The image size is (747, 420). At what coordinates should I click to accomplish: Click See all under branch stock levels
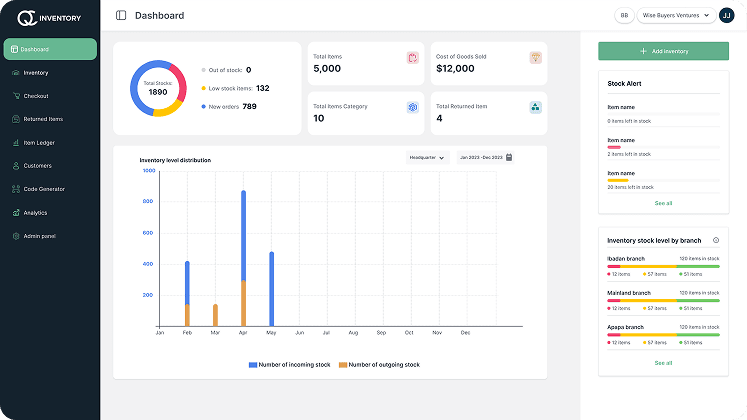663,363
